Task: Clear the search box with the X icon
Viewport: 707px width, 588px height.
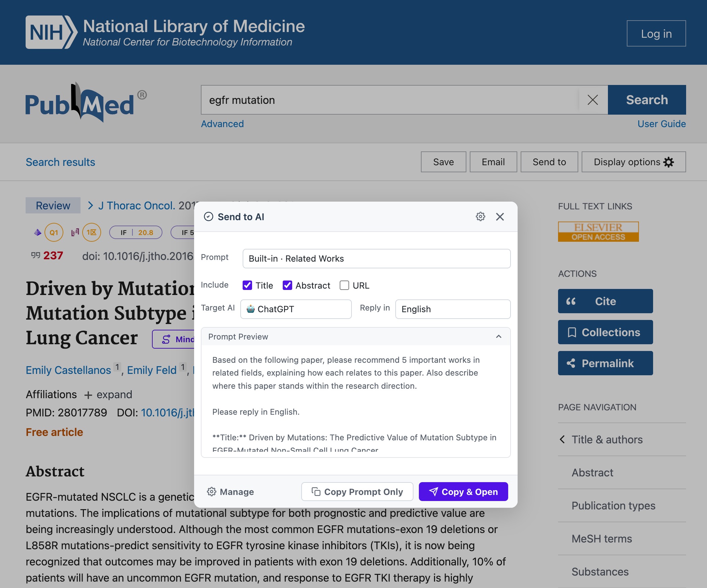Action: (593, 100)
